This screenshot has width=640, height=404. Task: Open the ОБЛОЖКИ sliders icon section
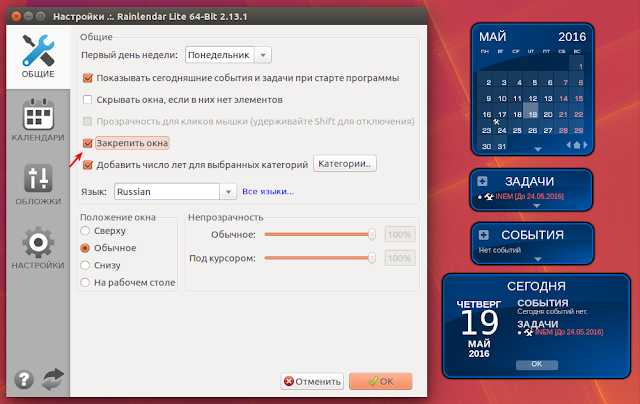[38, 184]
